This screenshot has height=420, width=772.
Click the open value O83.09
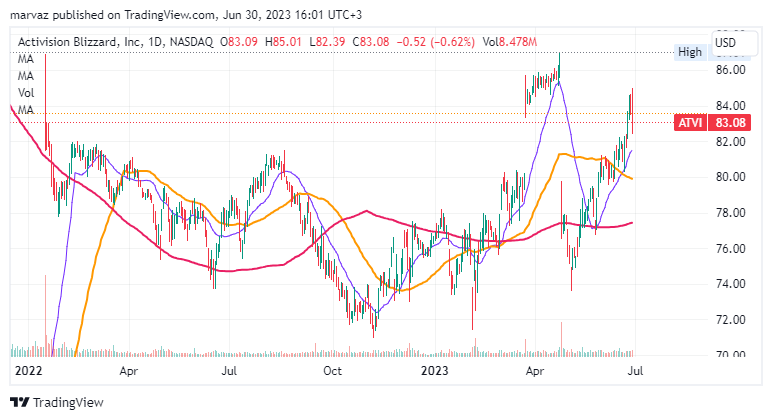coord(239,42)
